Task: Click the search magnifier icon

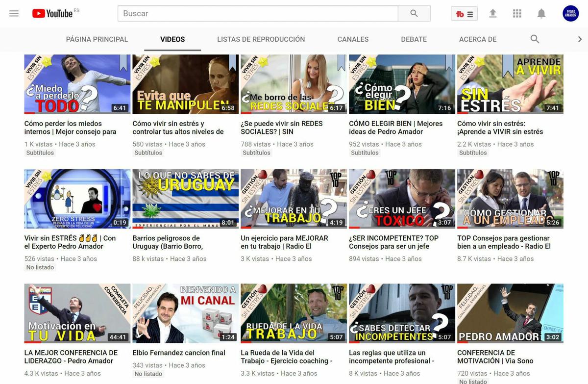Action: tap(414, 13)
